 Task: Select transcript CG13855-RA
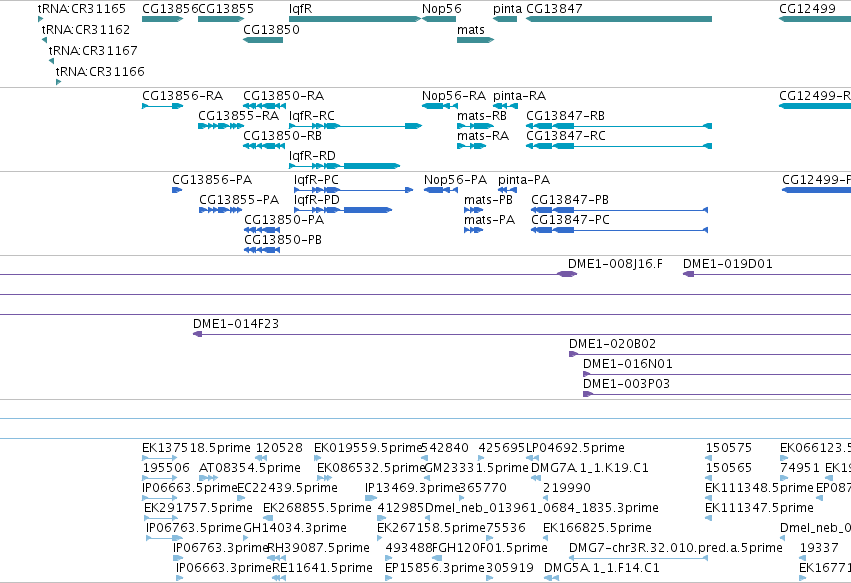click(x=221, y=126)
